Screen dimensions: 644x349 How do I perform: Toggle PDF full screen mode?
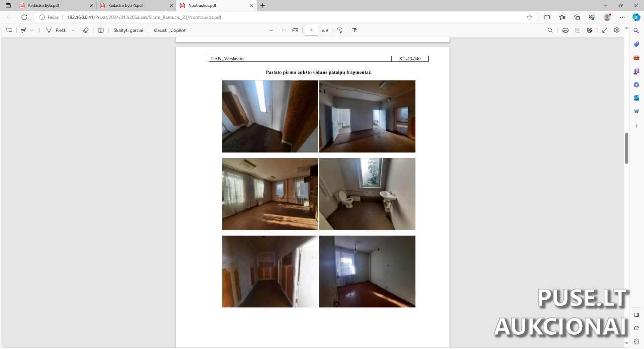pyautogui.click(x=605, y=30)
